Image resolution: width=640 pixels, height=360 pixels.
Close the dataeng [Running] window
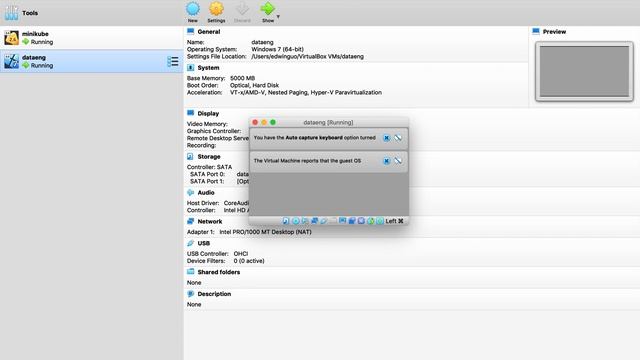pos(255,122)
